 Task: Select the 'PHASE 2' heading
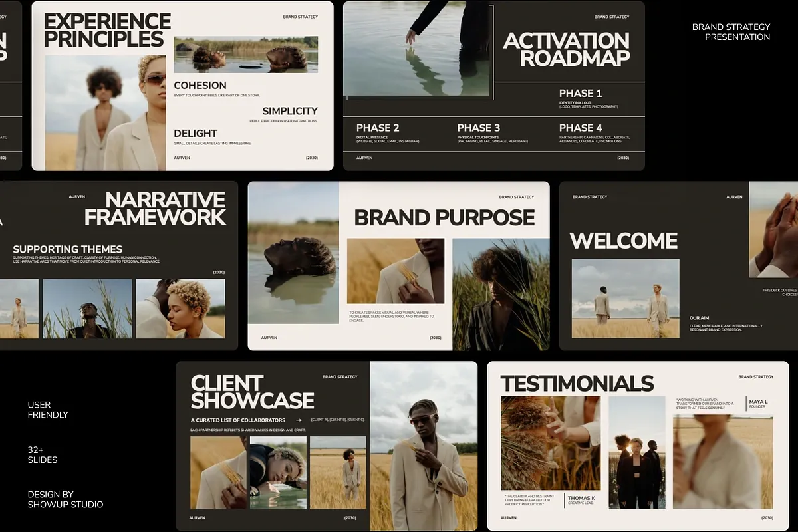[x=378, y=128]
